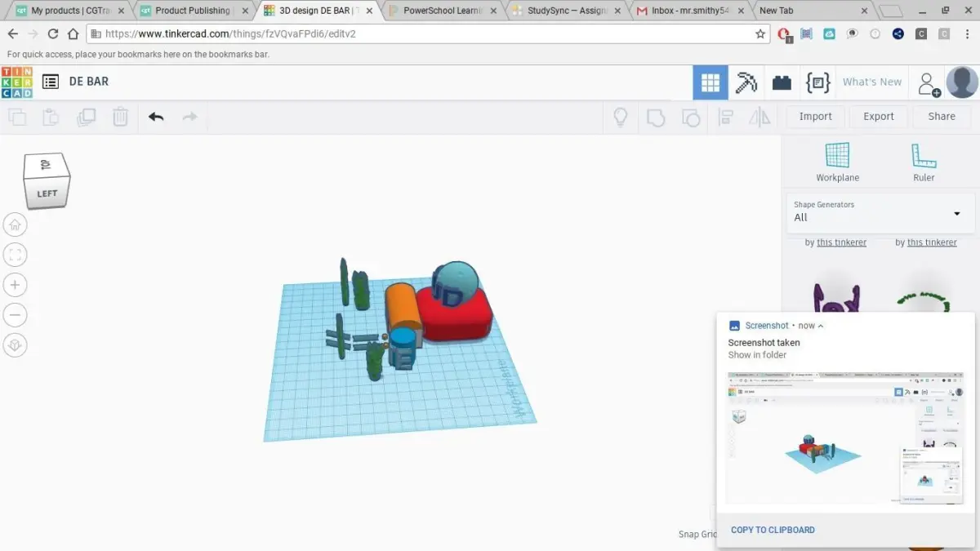
Task: Click the Export button
Action: (879, 117)
